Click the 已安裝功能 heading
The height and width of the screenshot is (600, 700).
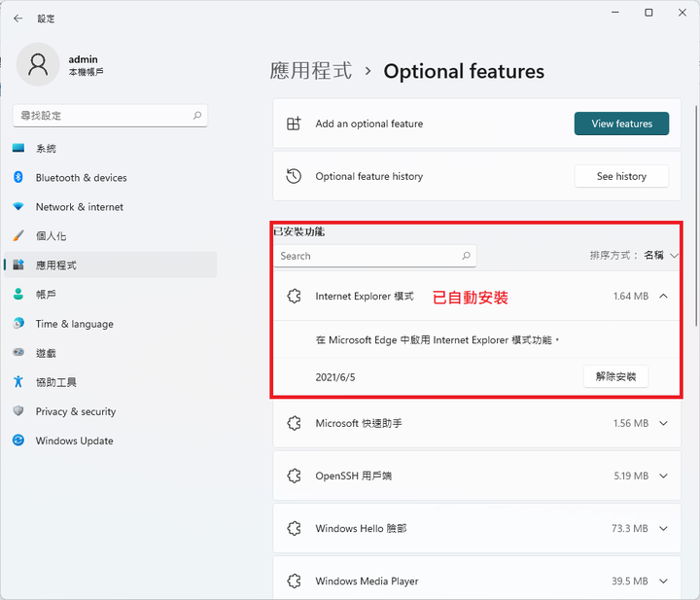tap(298, 231)
